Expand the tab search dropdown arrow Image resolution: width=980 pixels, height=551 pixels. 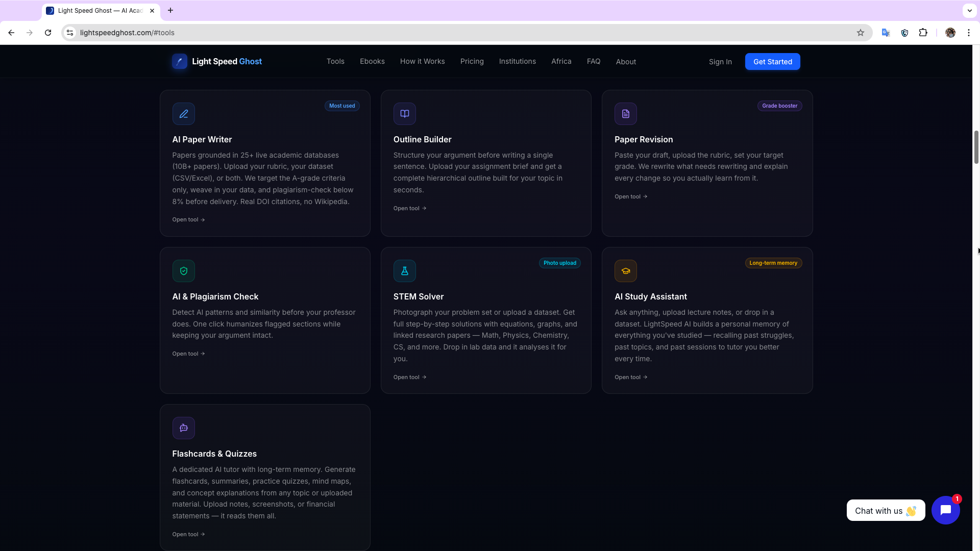tap(969, 10)
